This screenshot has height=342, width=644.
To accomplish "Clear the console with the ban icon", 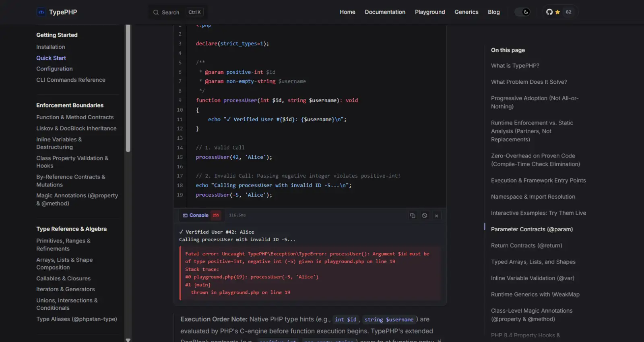I will (x=425, y=216).
